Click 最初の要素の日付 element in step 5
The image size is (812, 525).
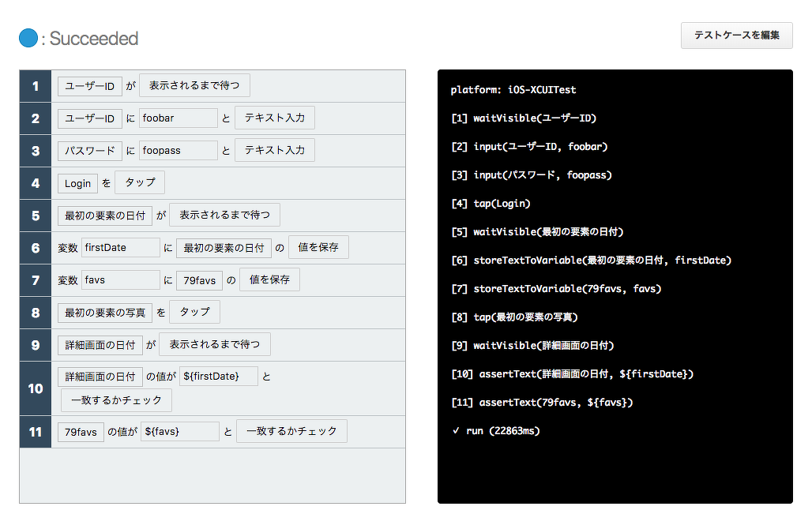click(x=104, y=216)
